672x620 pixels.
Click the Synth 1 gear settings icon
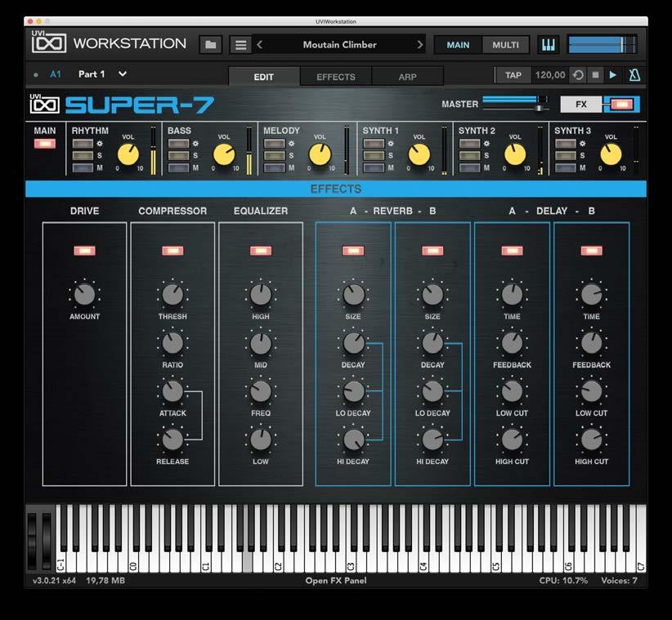[391, 144]
